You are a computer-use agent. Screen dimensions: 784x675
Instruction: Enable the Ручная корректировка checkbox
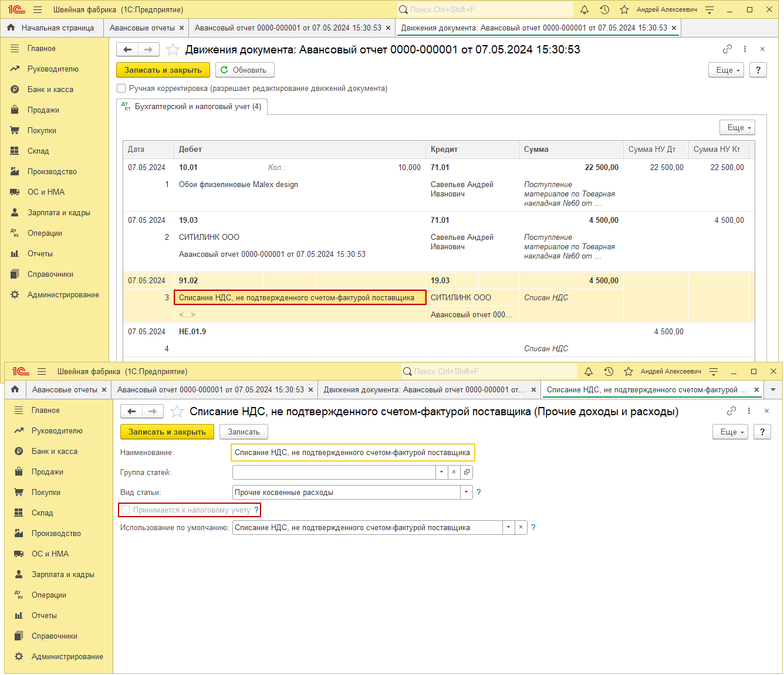(121, 89)
